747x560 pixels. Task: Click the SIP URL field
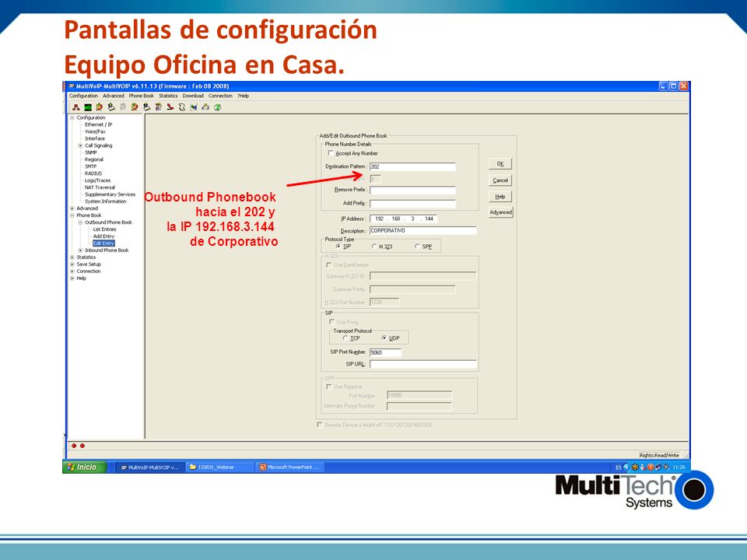point(423,364)
